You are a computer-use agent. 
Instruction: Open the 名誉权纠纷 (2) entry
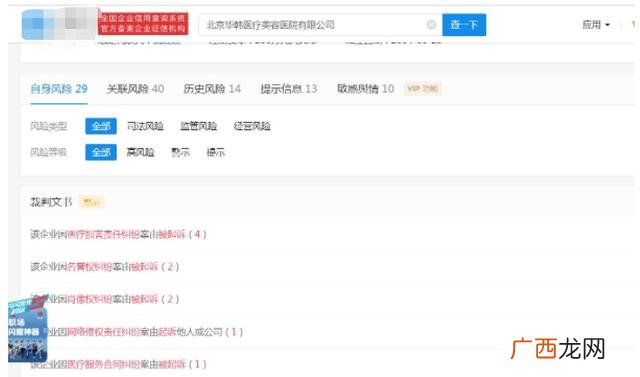tap(104, 267)
